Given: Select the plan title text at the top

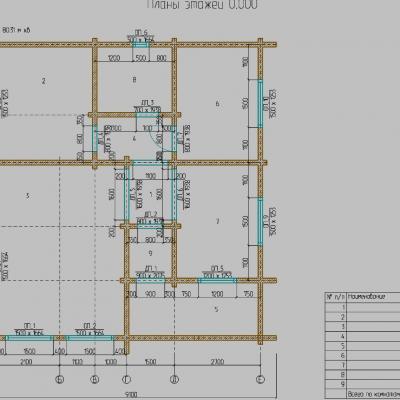Looking at the screenshot, I should coord(202,4).
